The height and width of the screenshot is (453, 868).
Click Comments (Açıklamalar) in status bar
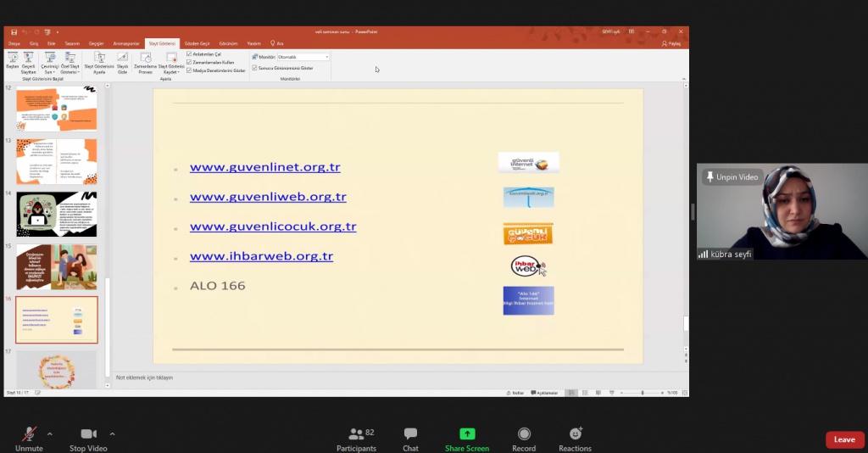pyautogui.click(x=545, y=393)
